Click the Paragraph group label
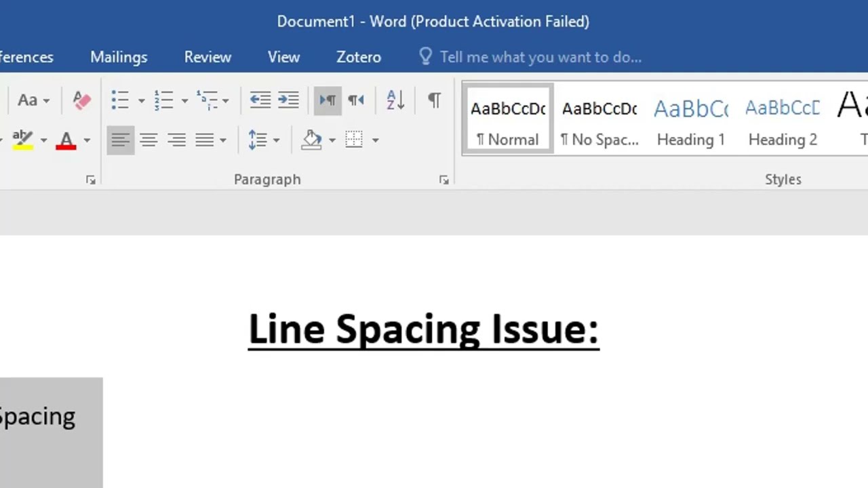The width and height of the screenshot is (868, 488). pos(267,180)
